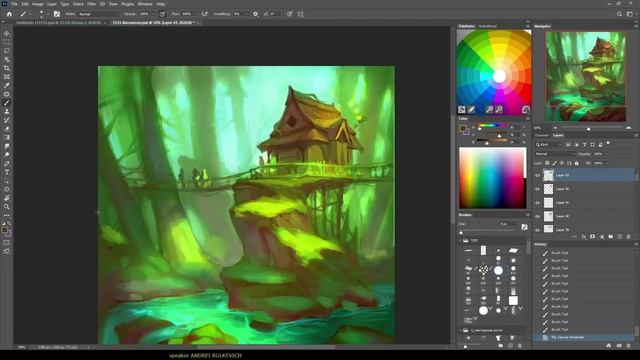640x360 pixels.
Task: Hide Layer 40 using its eye icon
Action: [x=537, y=216]
